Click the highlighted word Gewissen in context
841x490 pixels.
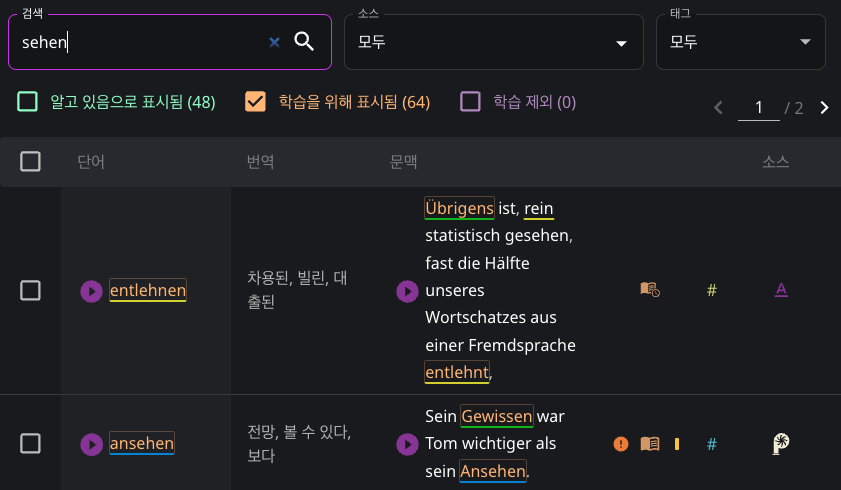click(x=497, y=416)
